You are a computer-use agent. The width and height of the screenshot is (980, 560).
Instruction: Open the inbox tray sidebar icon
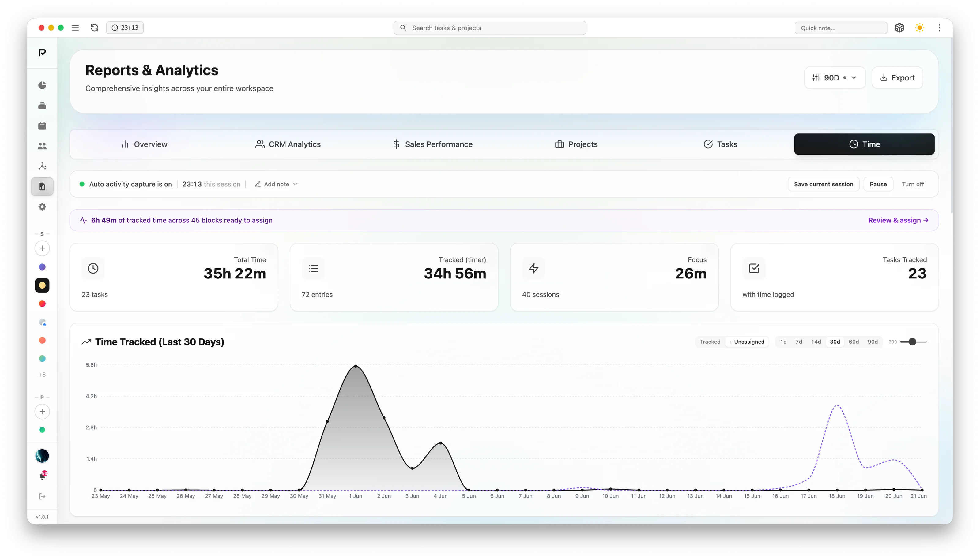(42, 105)
